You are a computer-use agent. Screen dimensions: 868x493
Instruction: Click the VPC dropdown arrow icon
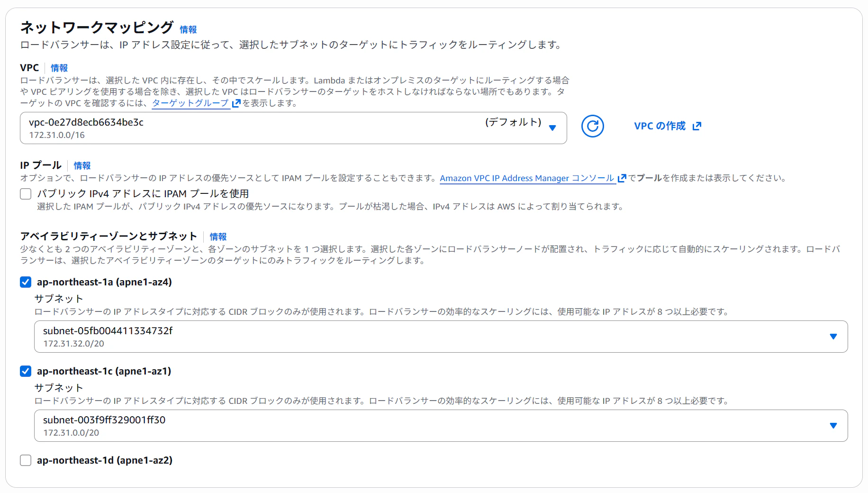click(552, 128)
